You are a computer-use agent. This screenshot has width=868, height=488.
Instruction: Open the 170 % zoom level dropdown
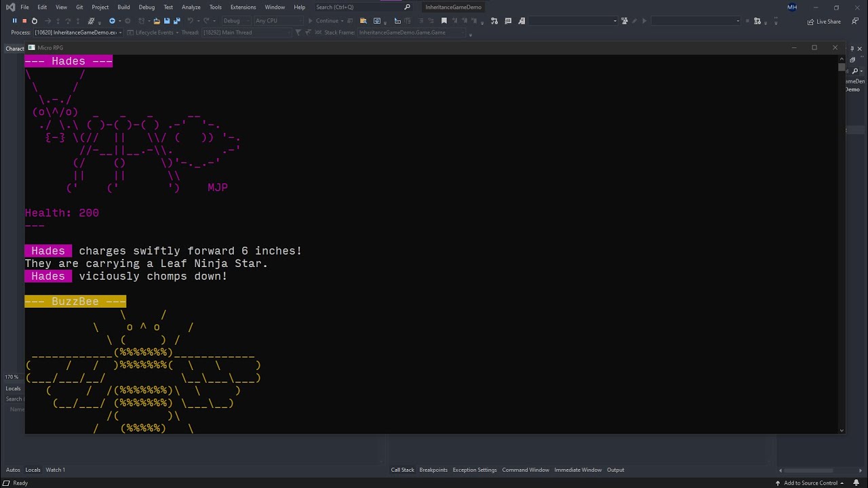(x=13, y=377)
